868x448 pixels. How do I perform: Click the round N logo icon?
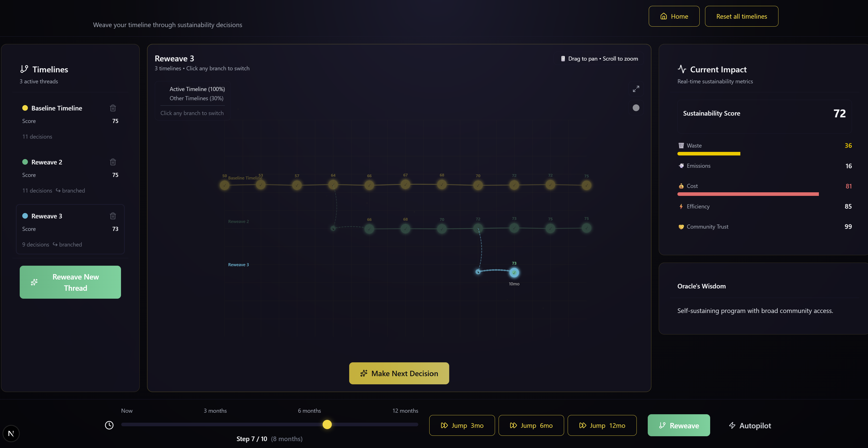click(11, 433)
